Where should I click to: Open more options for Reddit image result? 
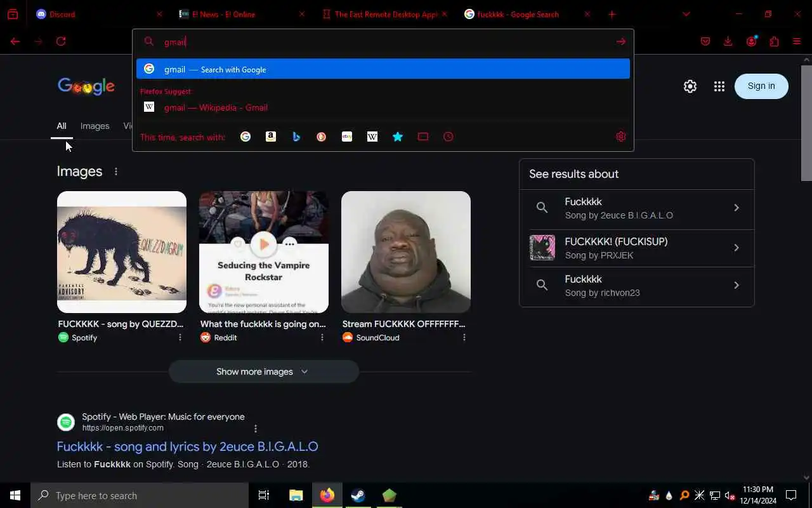click(x=322, y=338)
